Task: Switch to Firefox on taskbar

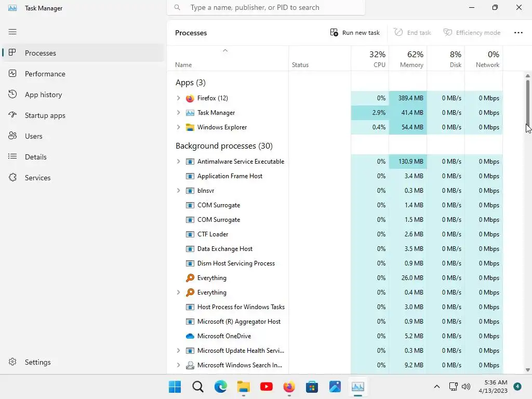Action: [x=289, y=387]
